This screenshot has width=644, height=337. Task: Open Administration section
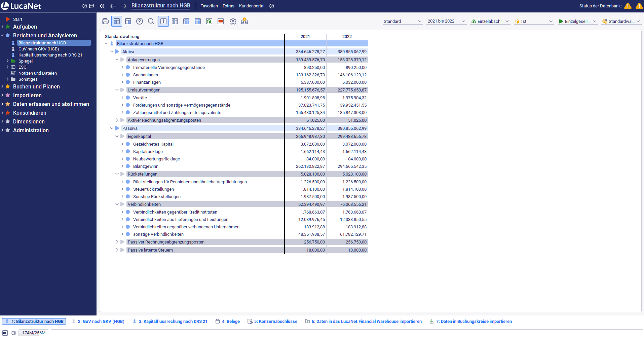point(31,130)
